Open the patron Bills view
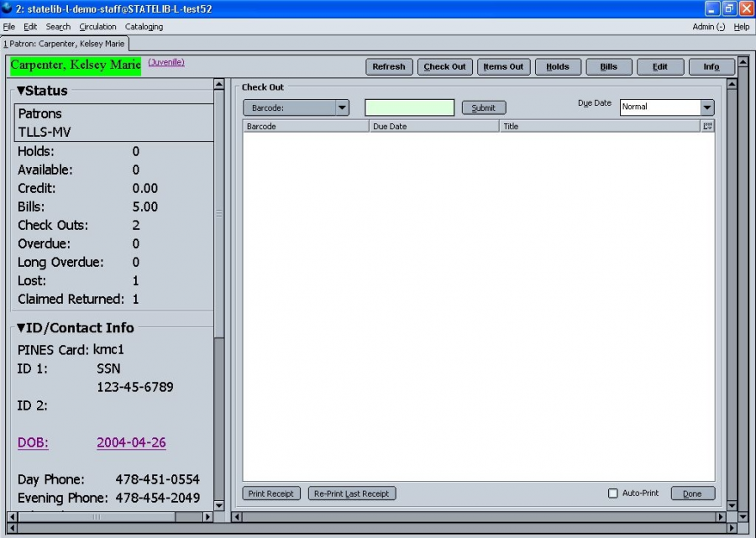756x538 pixels. click(x=608, y=67)
